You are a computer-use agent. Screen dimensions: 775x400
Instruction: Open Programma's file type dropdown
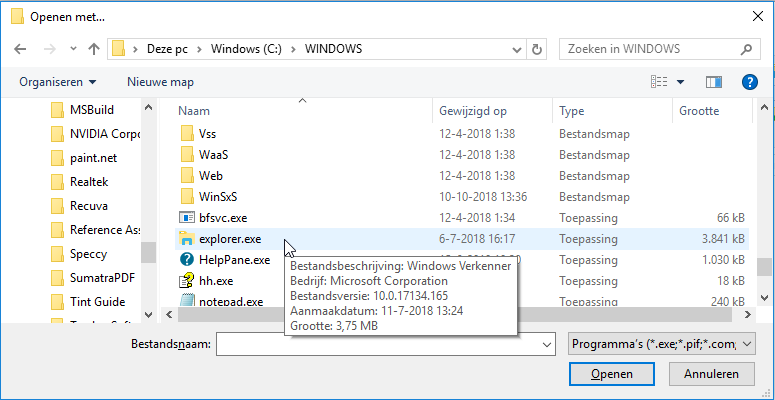coord(662,344)
